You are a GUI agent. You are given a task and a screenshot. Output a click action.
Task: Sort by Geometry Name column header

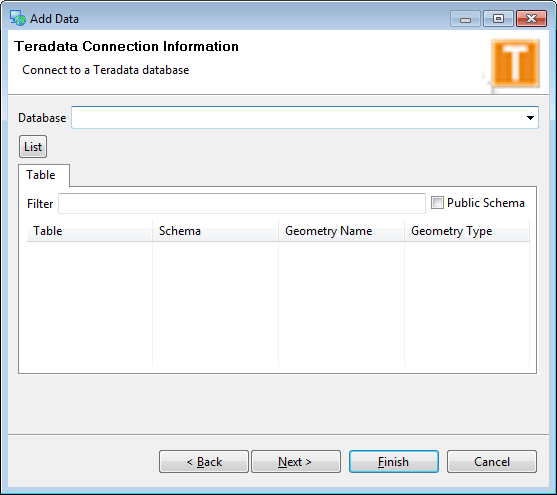(341, 231)
